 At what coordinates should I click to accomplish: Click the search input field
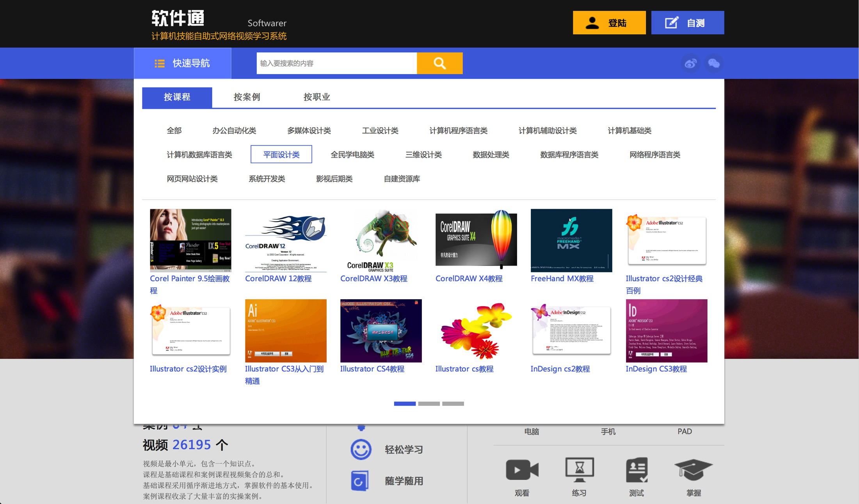(336, 63)
